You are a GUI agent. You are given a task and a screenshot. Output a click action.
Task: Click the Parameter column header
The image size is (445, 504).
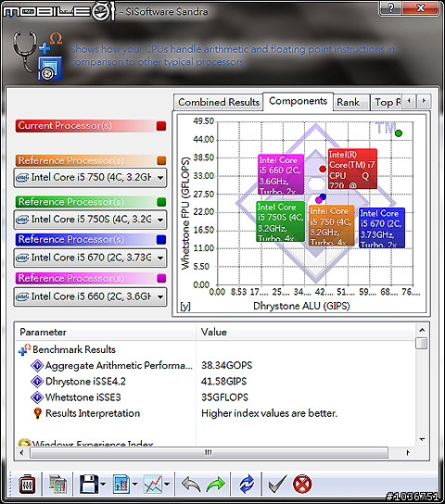pyautogui.click(x=106, y=332)
